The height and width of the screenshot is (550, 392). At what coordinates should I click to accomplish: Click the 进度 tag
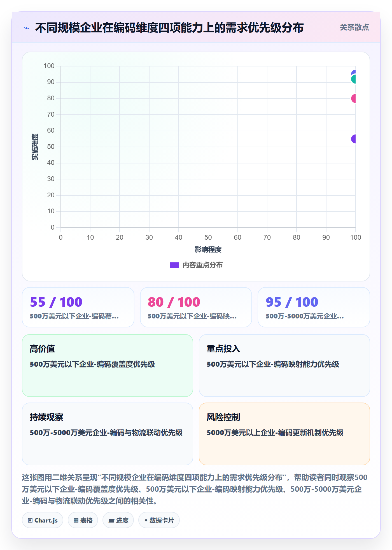point(118,520)
